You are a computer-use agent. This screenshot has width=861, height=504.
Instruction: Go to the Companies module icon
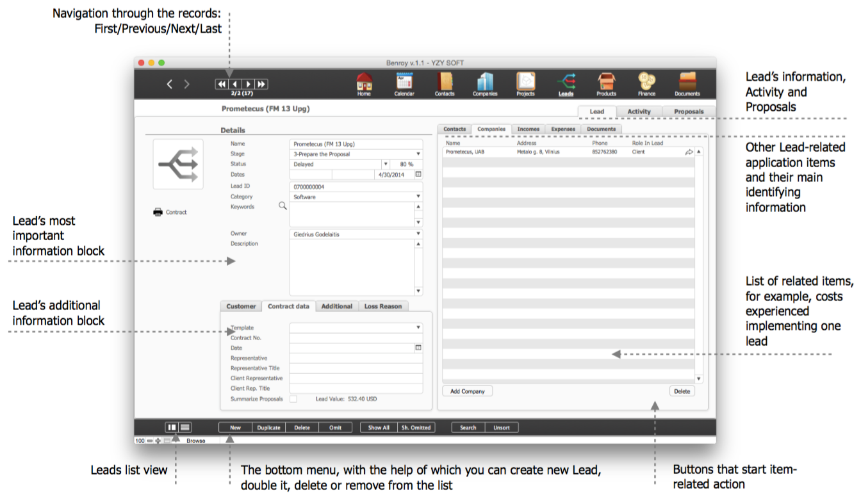(x=485, y=82)
